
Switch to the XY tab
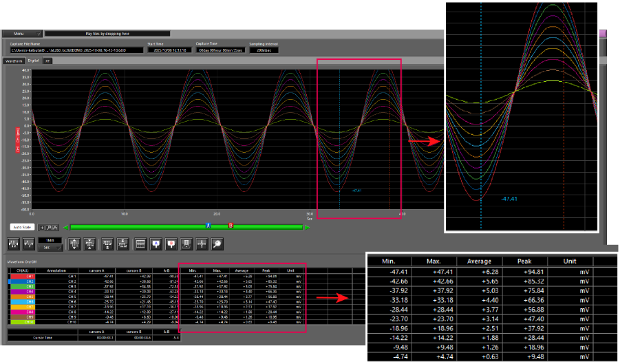[47, 61]
